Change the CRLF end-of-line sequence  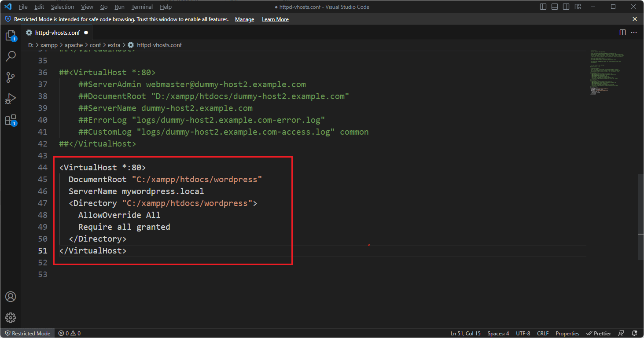542,333
